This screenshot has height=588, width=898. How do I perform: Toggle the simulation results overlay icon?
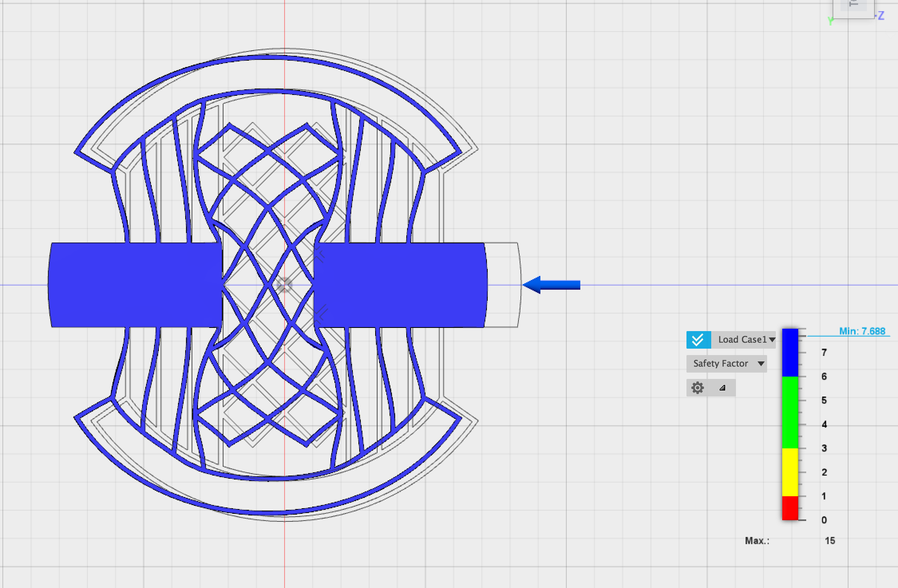click(698, 339)
